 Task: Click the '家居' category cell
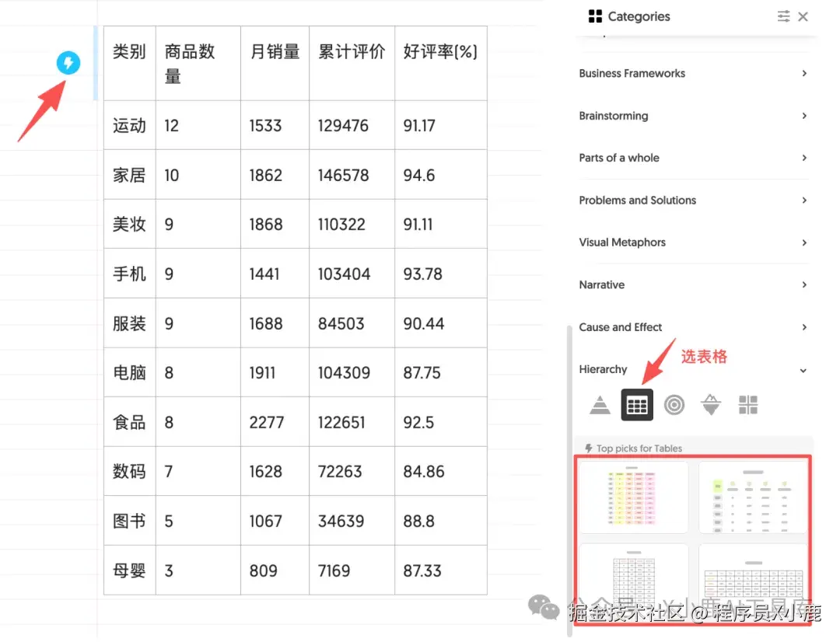(130, 175)
